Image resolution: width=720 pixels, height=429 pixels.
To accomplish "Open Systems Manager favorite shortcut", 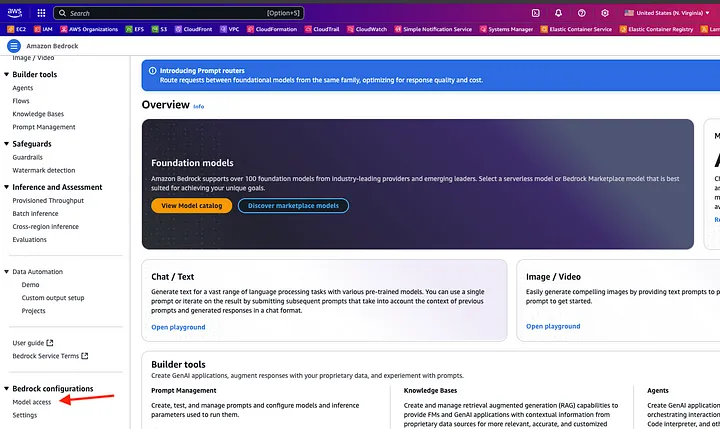I will coord(506,29).
